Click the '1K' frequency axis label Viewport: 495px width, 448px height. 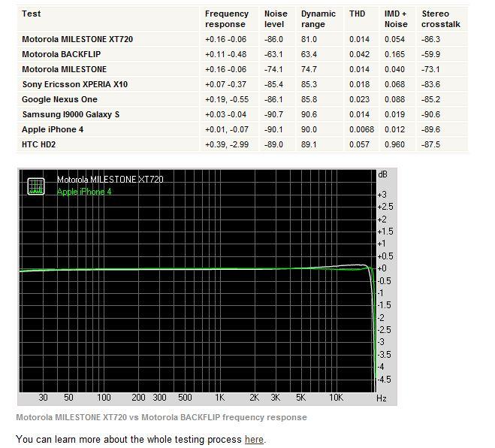220,398
